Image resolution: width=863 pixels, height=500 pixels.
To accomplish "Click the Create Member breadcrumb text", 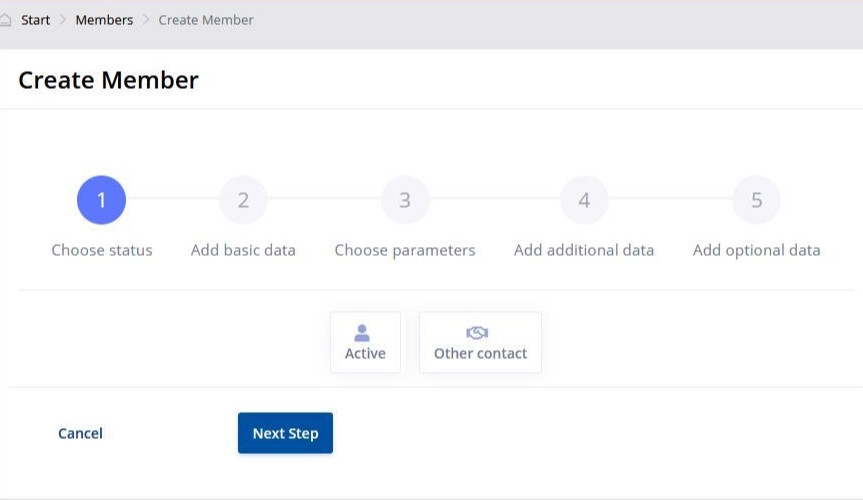I will click(x=206, y=20).
